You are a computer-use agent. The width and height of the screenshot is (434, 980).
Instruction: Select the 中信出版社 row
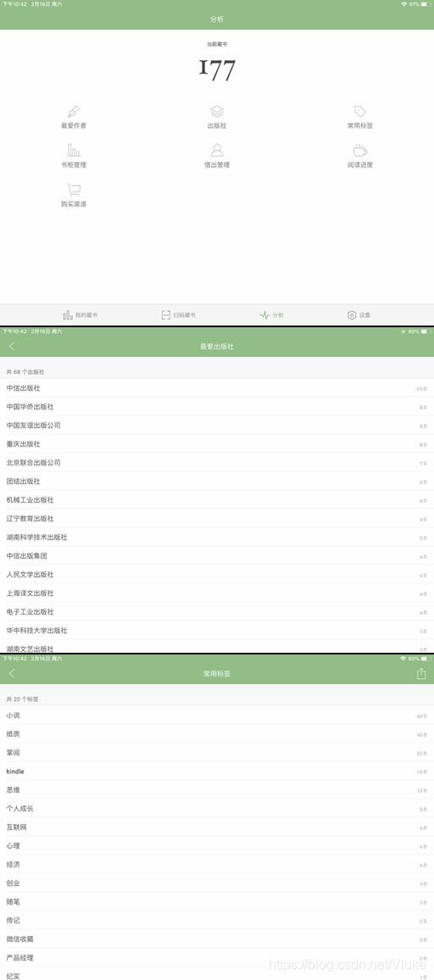click(x=217, y=388)
